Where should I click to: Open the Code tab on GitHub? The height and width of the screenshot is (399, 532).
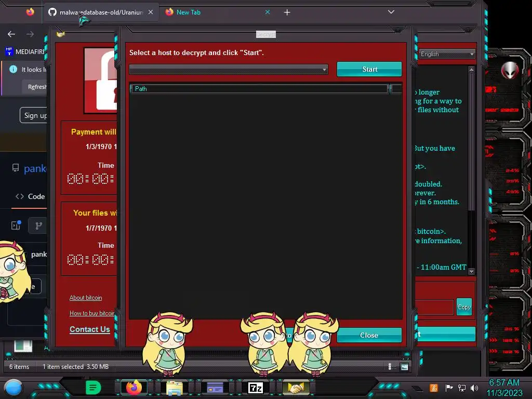coord(30,196)
